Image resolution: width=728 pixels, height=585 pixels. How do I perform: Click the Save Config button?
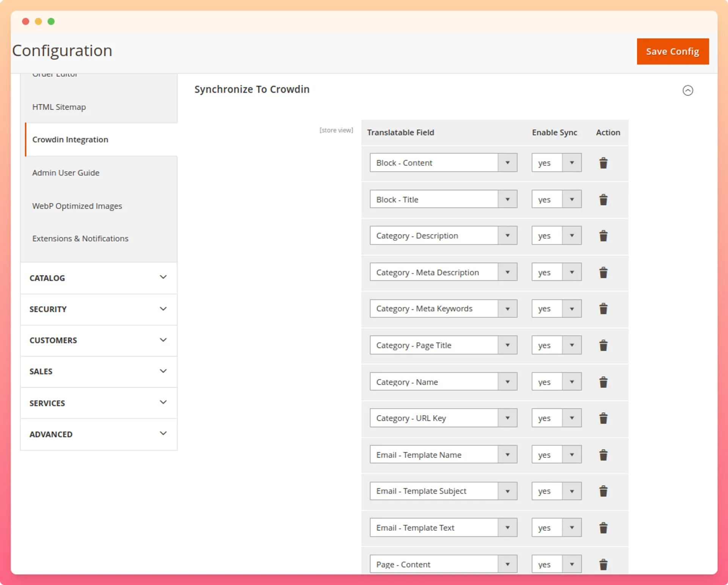click(673, 51)
